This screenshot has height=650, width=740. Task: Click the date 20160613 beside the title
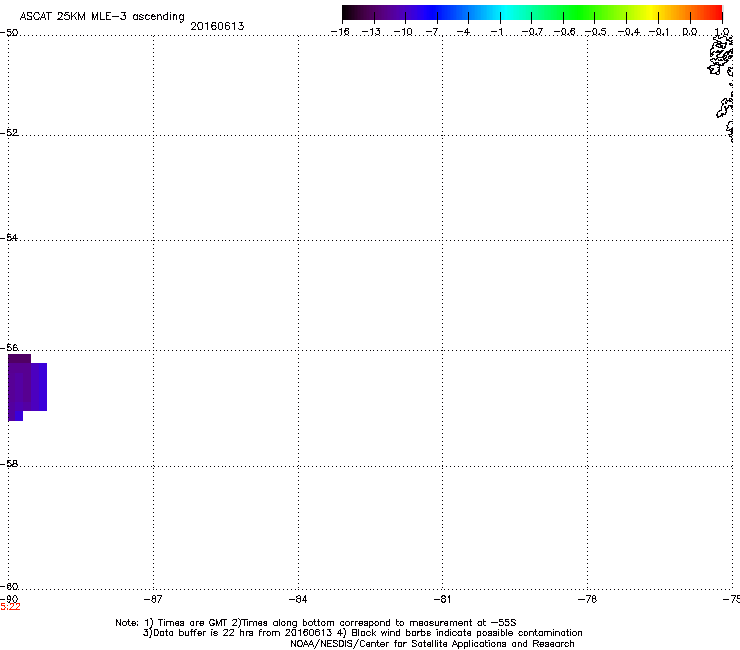click(217, 26)
